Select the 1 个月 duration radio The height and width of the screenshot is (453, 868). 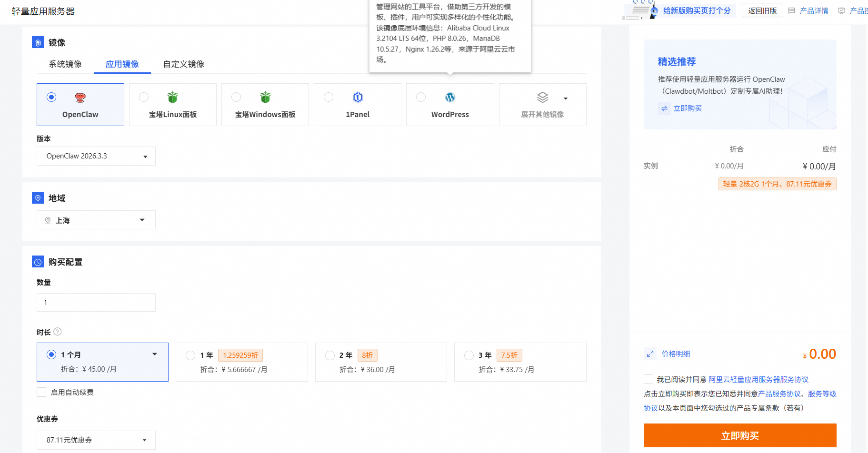point(51,355)
